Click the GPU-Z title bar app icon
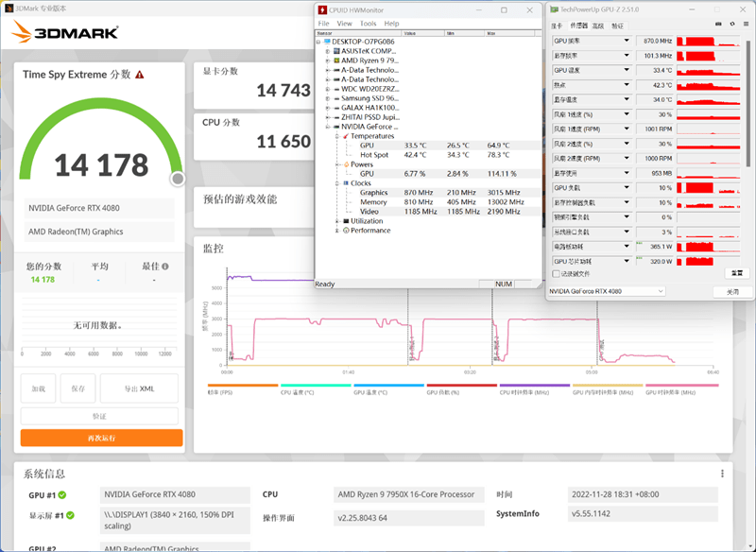Screen dimensions: 756x552 tap(554, 9)
